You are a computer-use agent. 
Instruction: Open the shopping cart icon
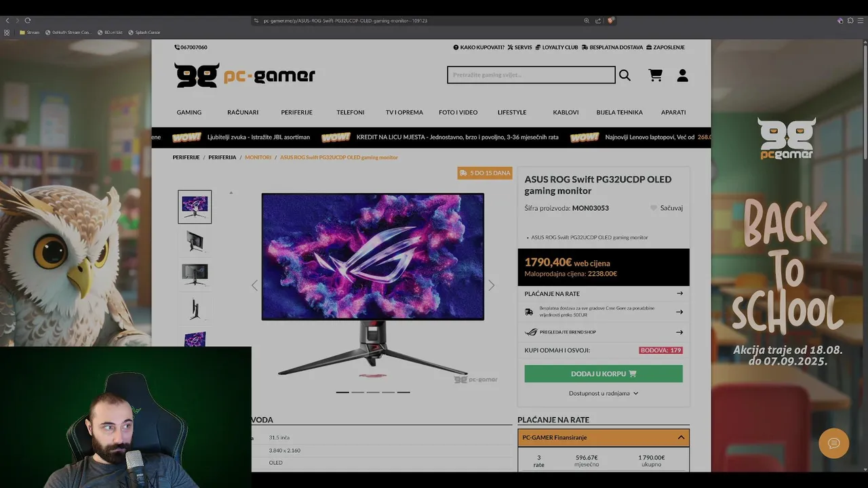(x=655, y=75)
